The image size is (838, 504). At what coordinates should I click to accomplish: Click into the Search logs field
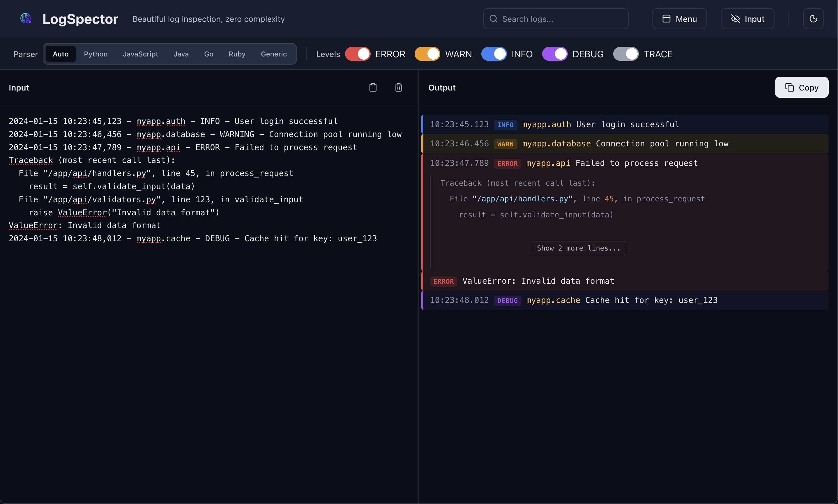pos(561,19)
